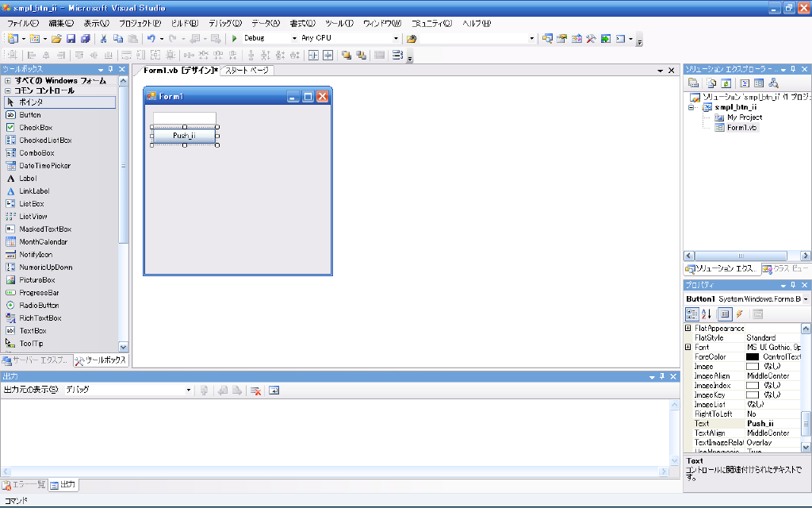Collapse smpl_btn_ii project node in Solution Explorer
Screen dimensions: 812x508
[691, 107]
